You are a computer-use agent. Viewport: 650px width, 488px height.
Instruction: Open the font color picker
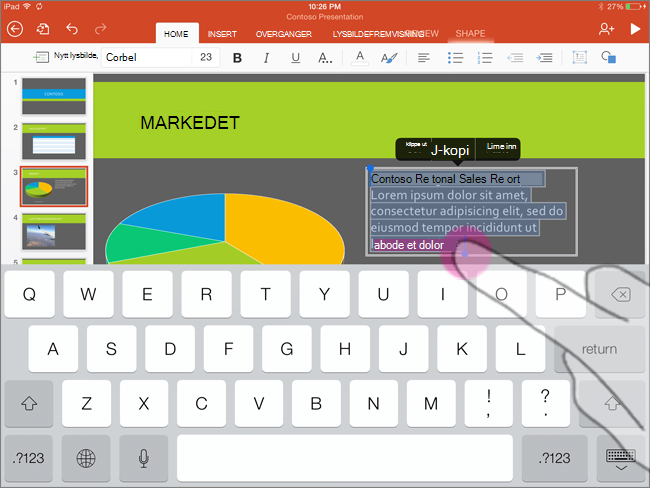tap(360, 58)
